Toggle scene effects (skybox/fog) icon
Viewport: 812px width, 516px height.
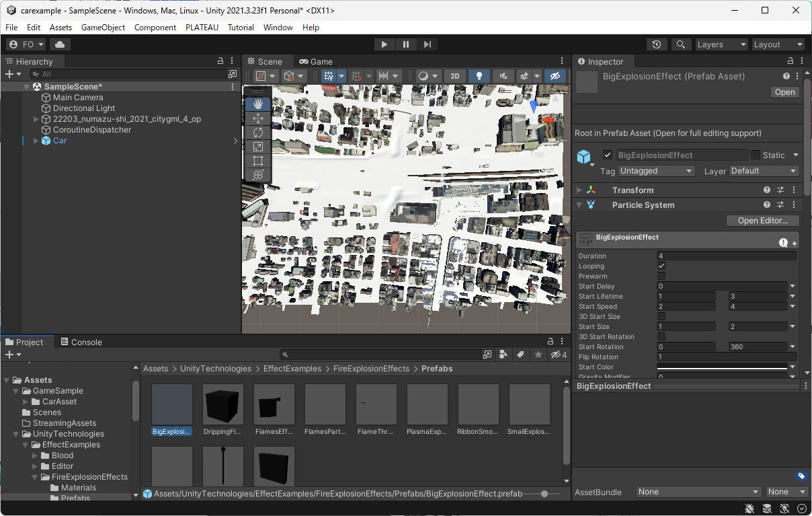(x=526, y=76)
